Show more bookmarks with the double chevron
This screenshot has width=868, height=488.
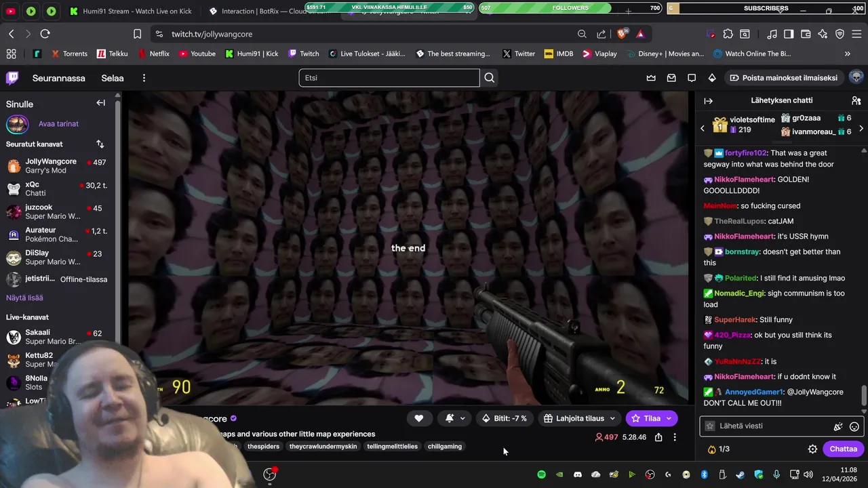[x=847, y=54]
